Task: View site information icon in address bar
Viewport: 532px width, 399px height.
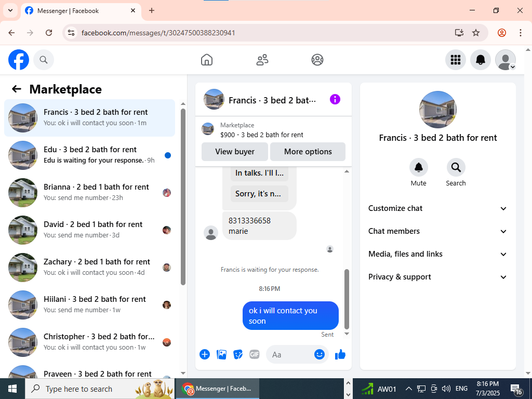Action: pyautogui.click(x=71, y=33)
